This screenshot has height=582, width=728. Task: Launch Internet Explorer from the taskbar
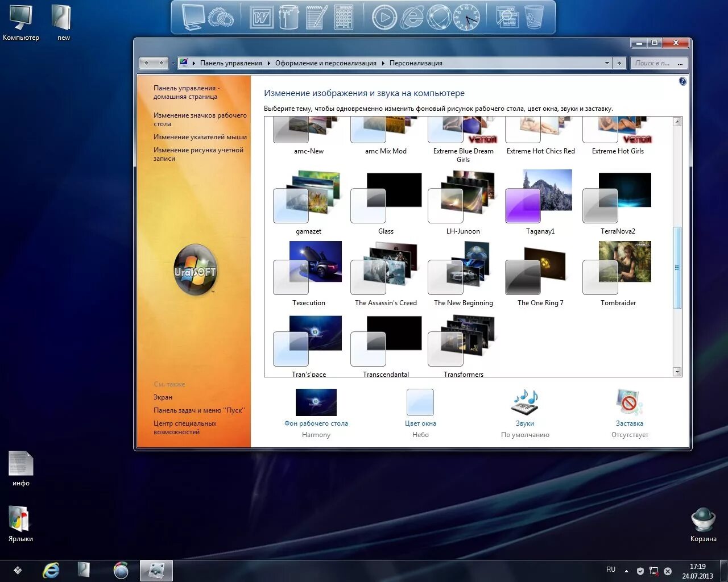(51, 570)
